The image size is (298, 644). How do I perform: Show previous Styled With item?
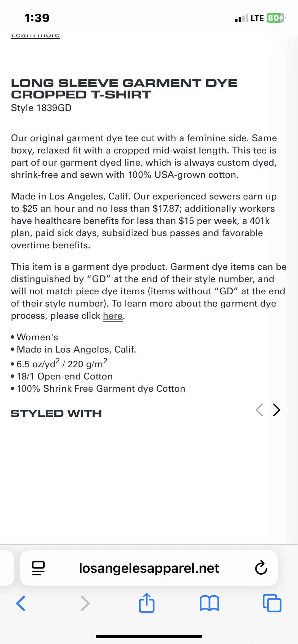coord(259,410)
